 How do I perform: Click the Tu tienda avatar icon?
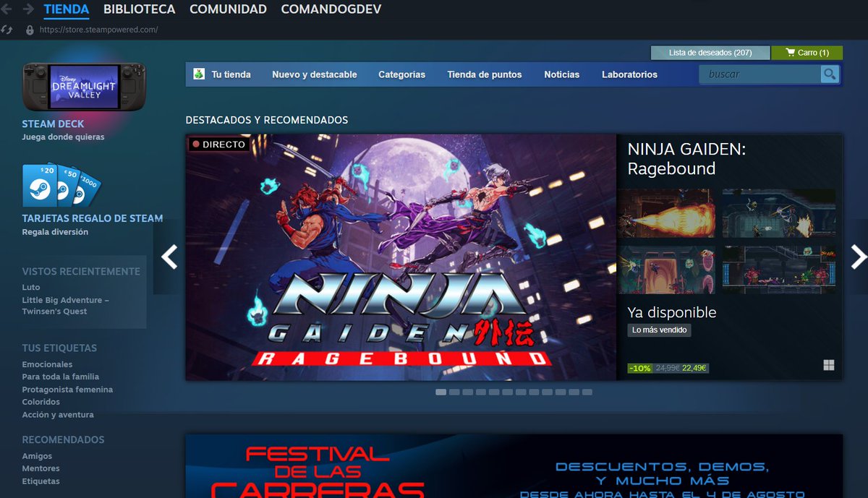tap(199, 74)
